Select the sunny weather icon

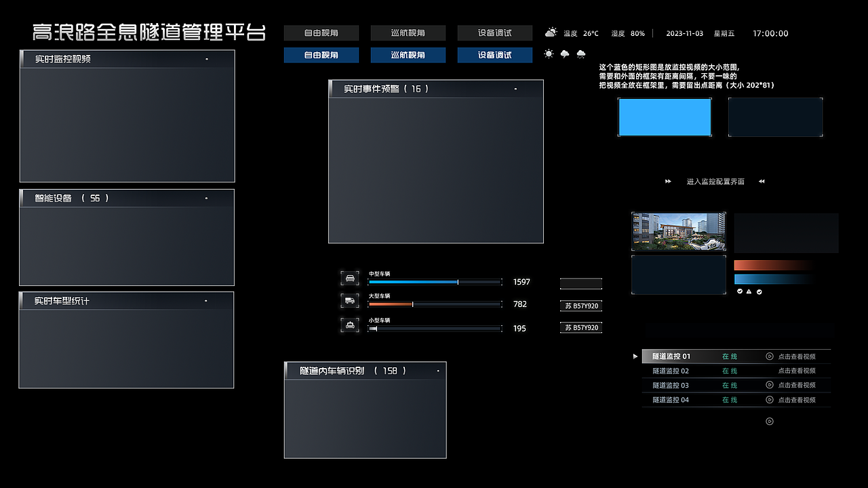pos(549,54)
